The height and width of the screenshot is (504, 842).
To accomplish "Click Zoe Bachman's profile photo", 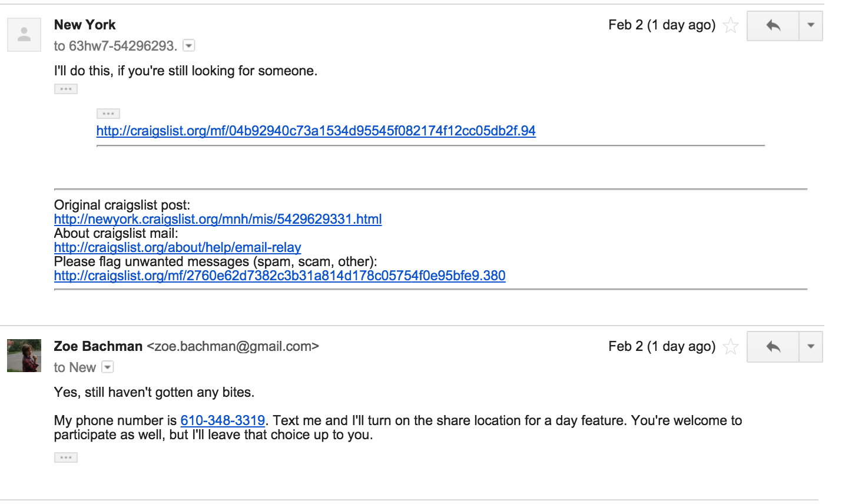I will point(24,356).
